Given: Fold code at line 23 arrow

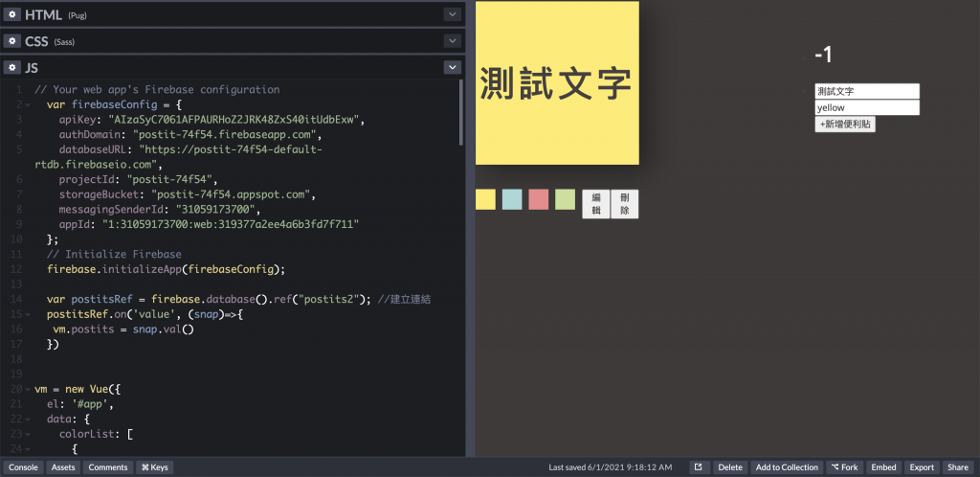Looking at the screenshot, I should (28, 435).
